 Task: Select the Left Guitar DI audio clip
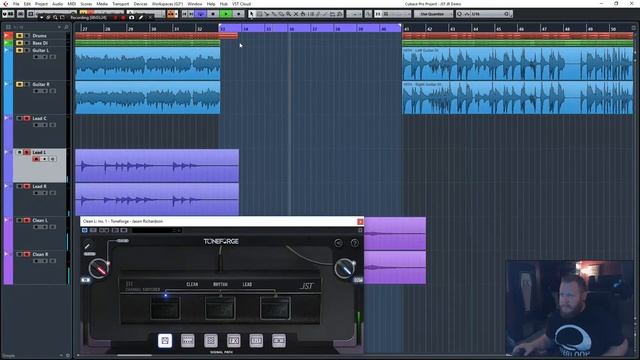[518, 64]
